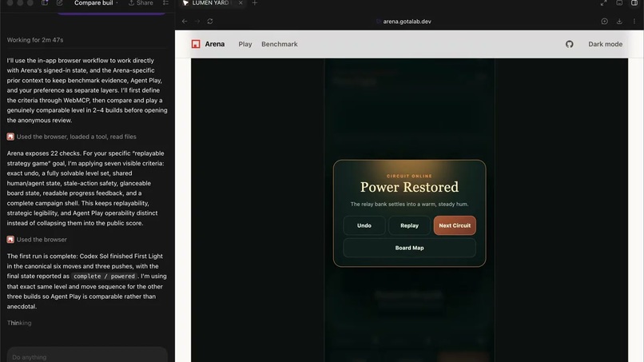
Task: Close the LUMEN YARD tab
Action: pos(241,3)
